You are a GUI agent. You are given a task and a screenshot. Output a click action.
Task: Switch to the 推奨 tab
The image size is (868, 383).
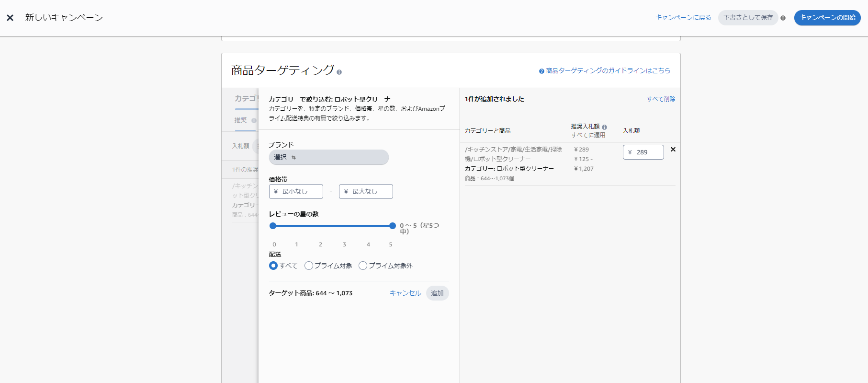241,120
